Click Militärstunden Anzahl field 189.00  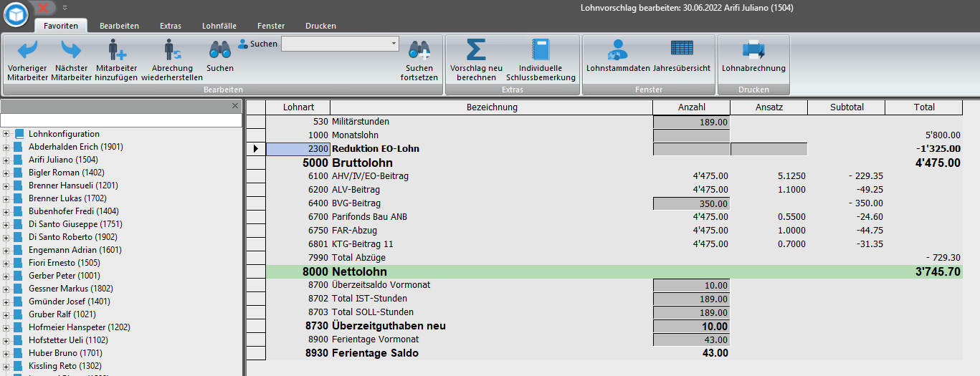click(x=691, y=122)
